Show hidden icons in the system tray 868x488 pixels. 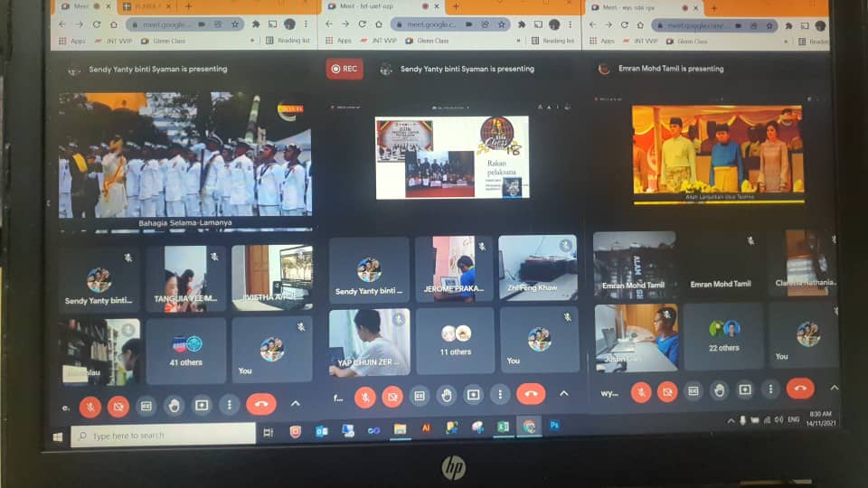pyautogui.click(x=731, y=421)
